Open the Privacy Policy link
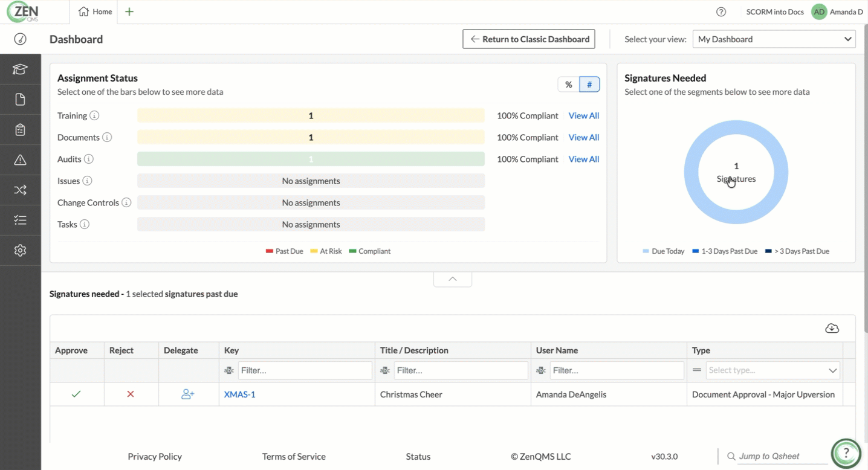The width and height of the screenshot is (868, 470). point(155,457)
